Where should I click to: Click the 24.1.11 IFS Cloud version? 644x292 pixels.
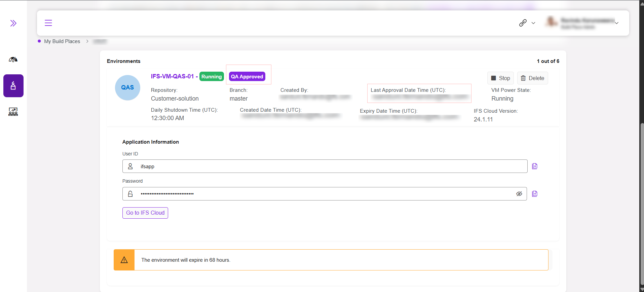coord(483,119)
